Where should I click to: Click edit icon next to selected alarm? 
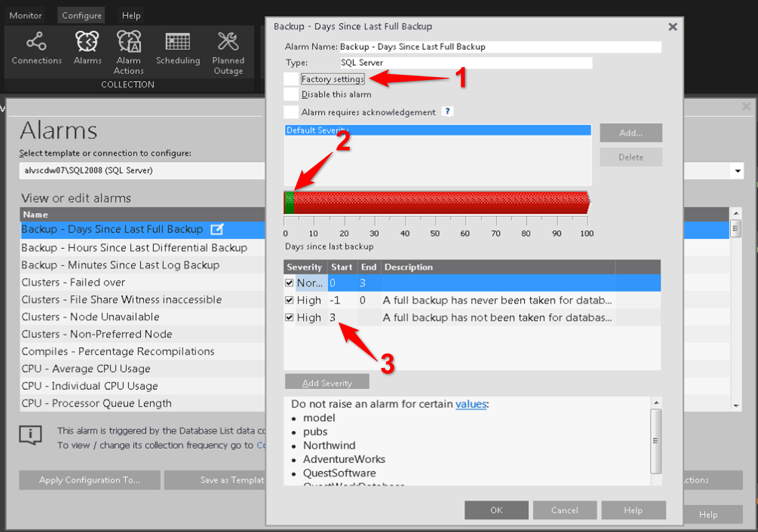[217, 229]
